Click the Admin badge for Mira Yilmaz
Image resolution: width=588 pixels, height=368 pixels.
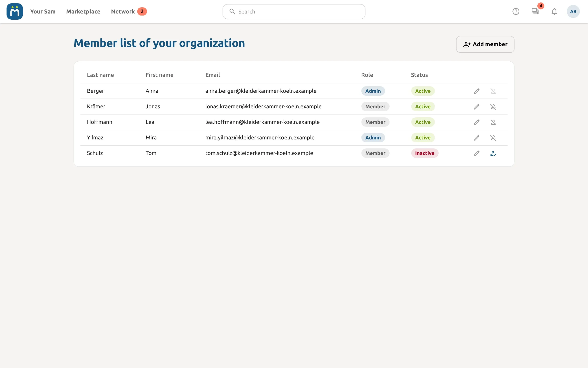click(x=373, y=138)
